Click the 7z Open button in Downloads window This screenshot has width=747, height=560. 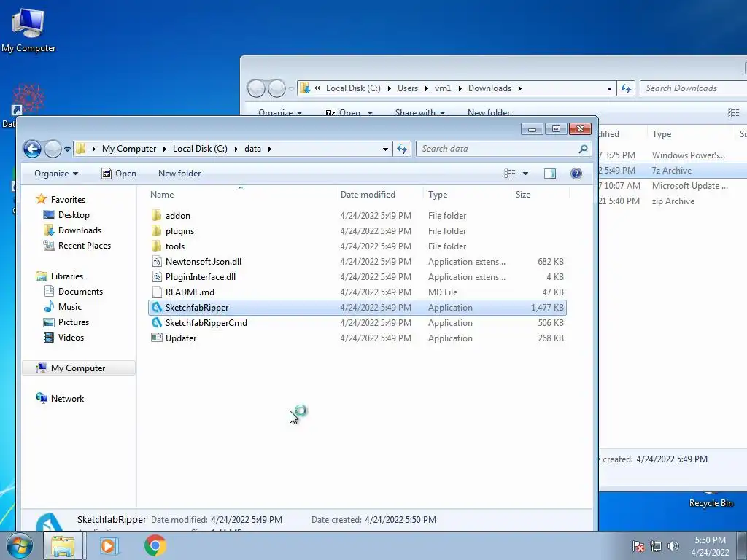(348, 112)
